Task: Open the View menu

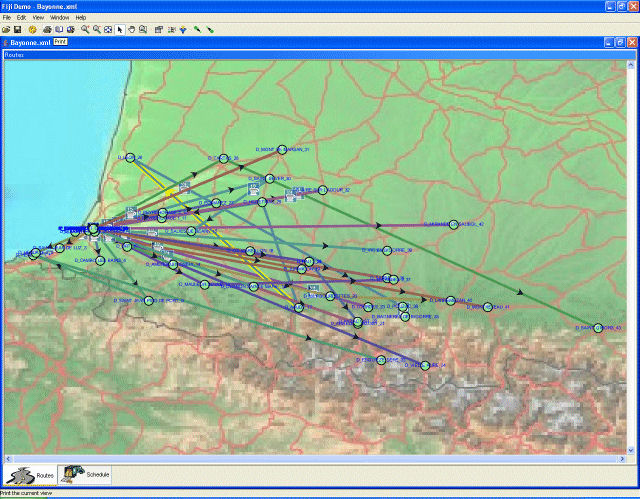Action: [x=38, y=18]
